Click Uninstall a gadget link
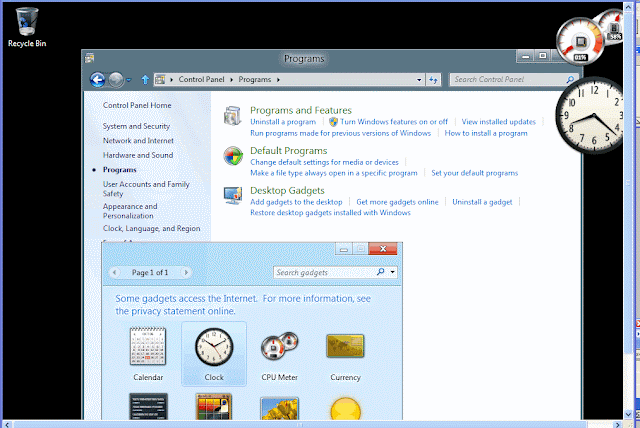 482,202
